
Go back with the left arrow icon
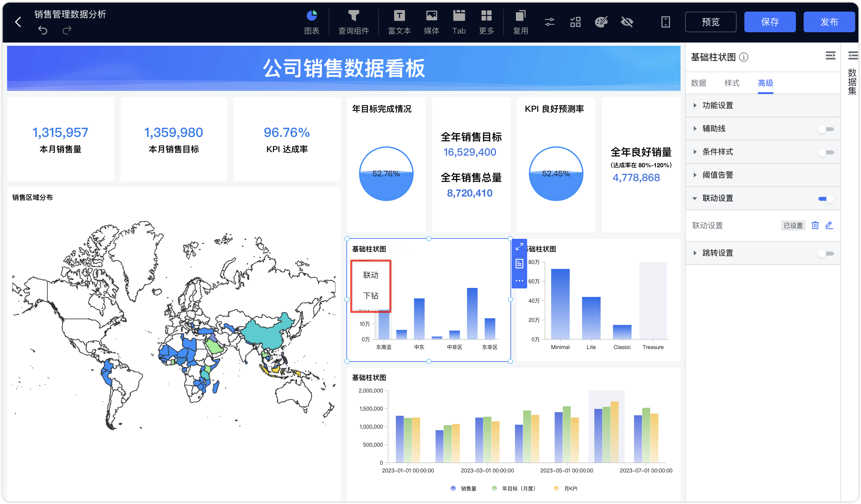tap(18, 22)
